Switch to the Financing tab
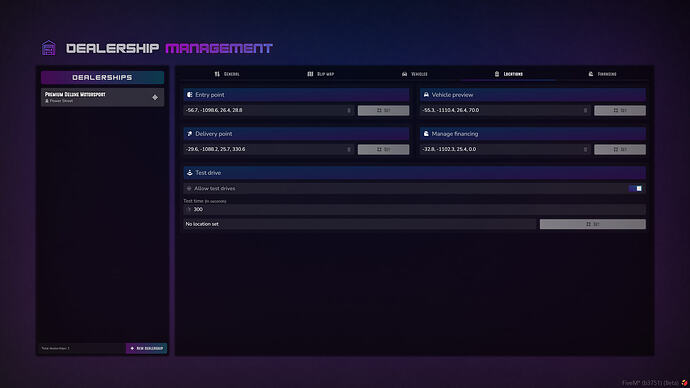690x388 pixels. click(x=602, y=74)
